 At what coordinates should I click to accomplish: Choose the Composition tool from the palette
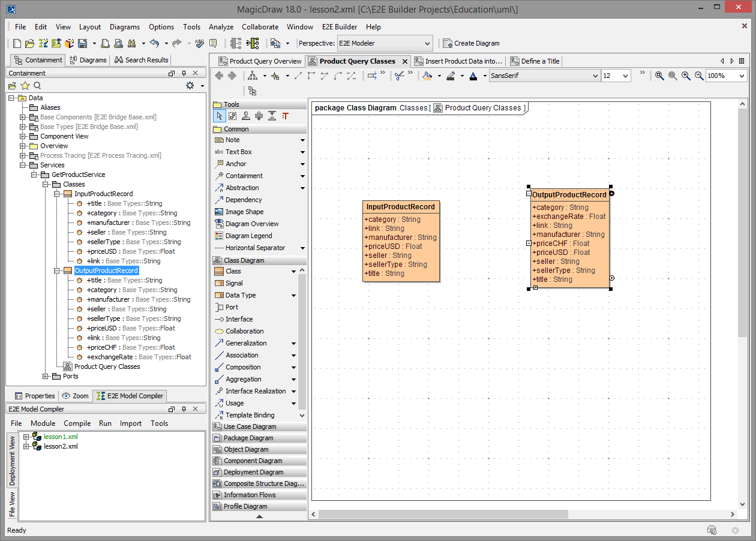coord(242,367)
